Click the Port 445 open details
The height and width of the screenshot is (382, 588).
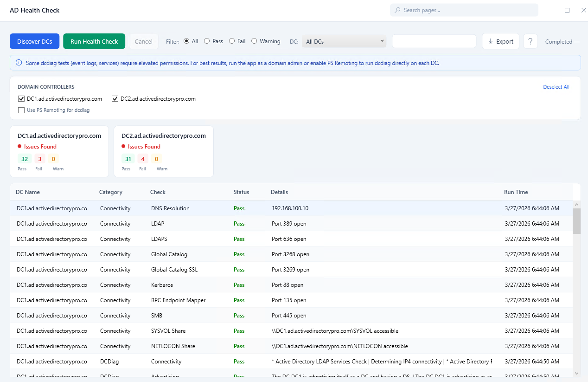(x=289, y=315)
